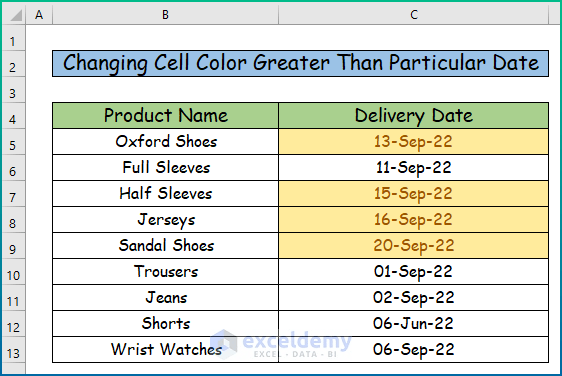The width and height of the screenshot is (562, 376).
Task: Select date cell 06-Sep-22
Action: point(414,349)
